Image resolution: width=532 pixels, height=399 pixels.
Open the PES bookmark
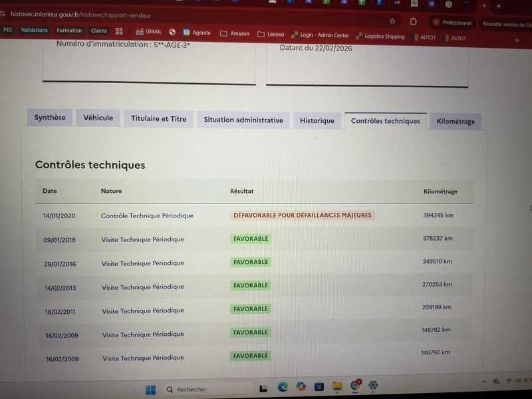tap(7, 30)
